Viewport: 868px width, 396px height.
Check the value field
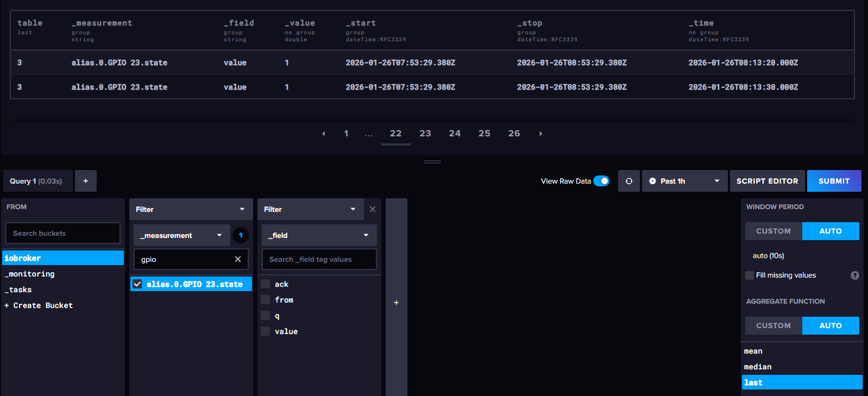click(x=266, y=331)
